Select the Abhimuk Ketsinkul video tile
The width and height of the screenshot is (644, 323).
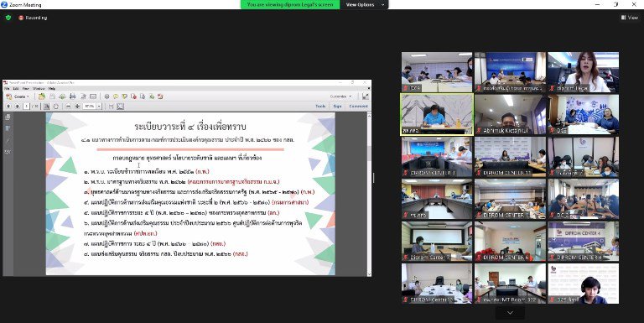point(510,114)
